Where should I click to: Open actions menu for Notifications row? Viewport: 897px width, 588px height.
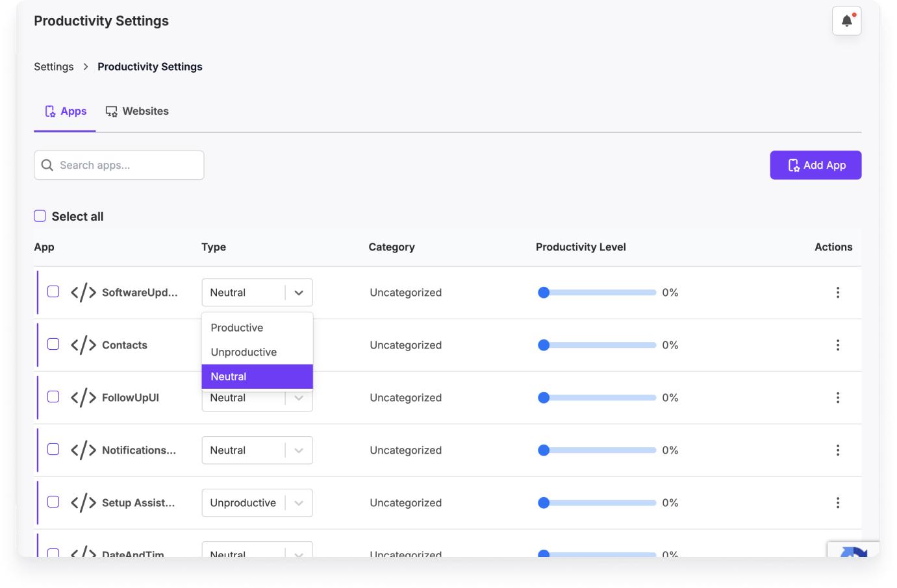(x=837, y=450)
